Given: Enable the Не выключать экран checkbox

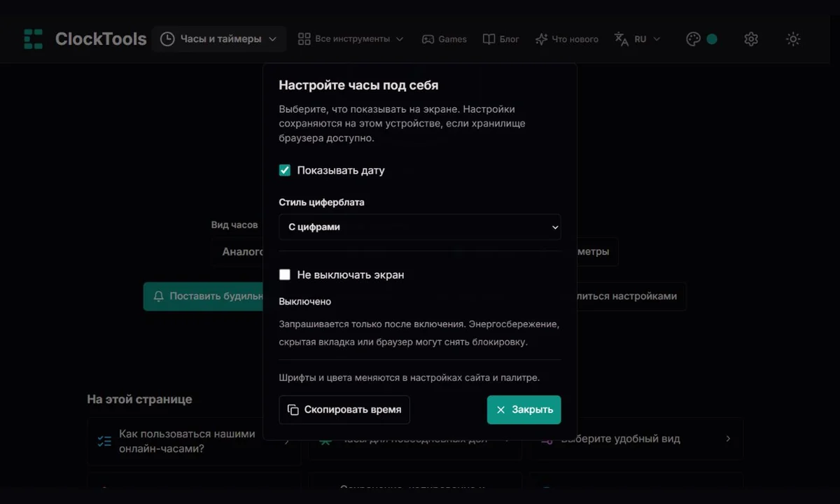Looking at the screenshot, I should [285, 275].
